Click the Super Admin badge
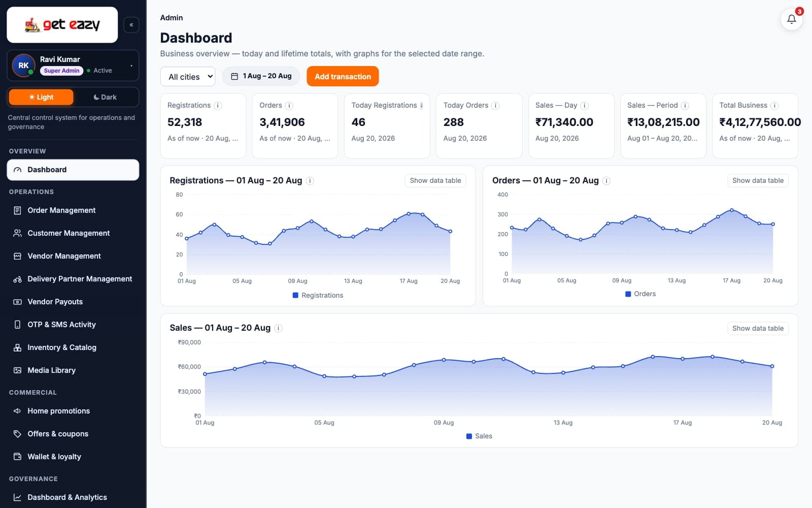Image resolution: width=812 pixels, height=508 pixels. (x=61, y=71)
